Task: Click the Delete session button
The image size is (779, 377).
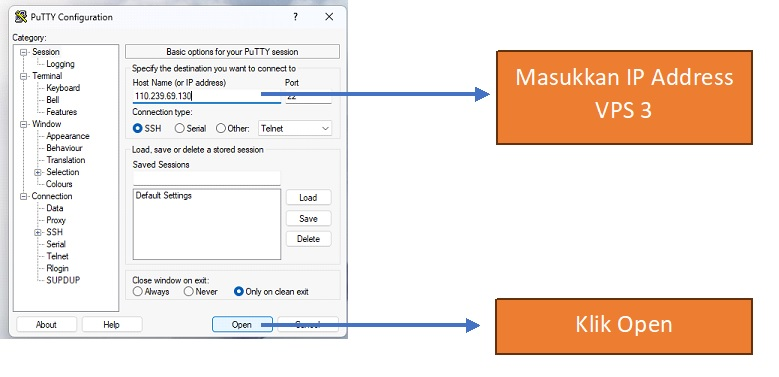Action: click(x=309, y=239)
